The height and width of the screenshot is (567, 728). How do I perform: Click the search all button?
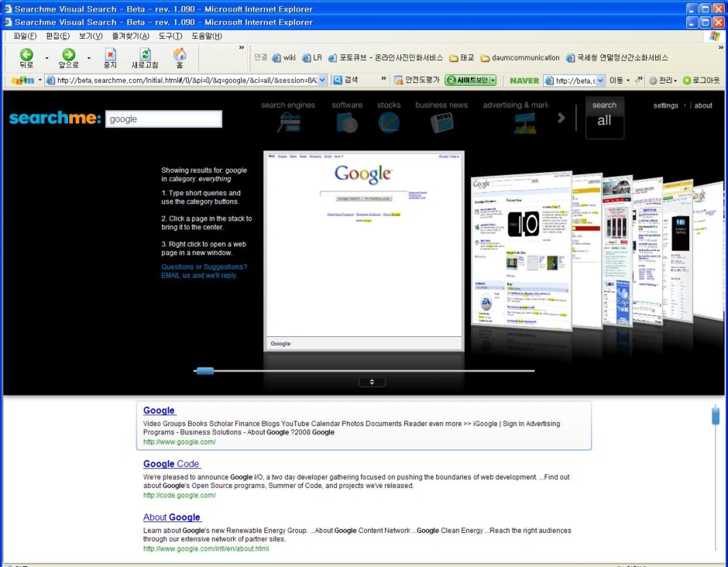605,118
